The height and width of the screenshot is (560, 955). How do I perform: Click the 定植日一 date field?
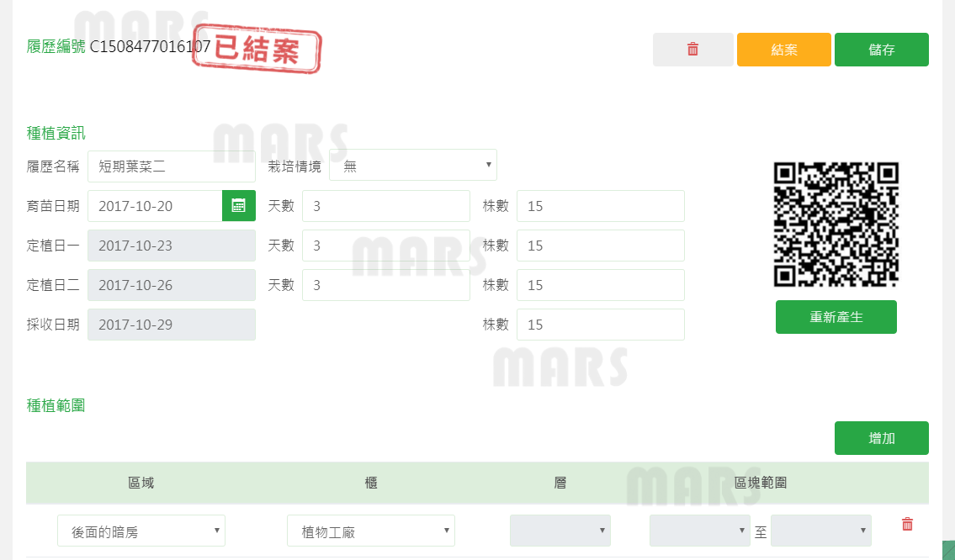click(x=172, y=246)
